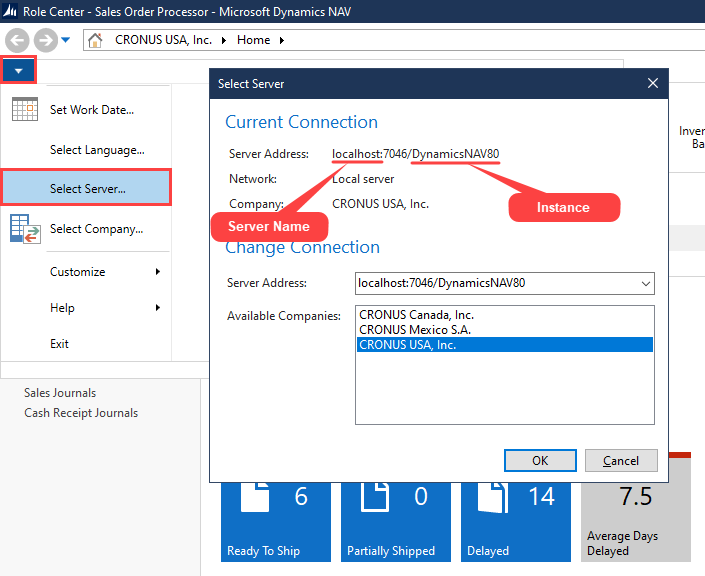Viewport: 705px width, 576px height.
Task: Click the Local server network value
Action: (x=363, y=179)
